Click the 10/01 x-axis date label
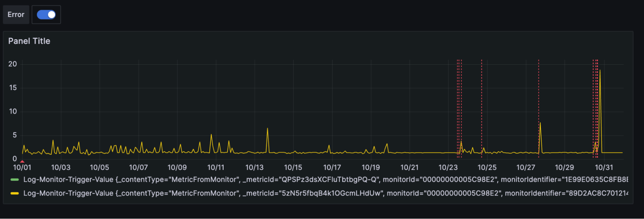Image resolution: width=644 pixels, height=219 pixels. coord(22,168)
